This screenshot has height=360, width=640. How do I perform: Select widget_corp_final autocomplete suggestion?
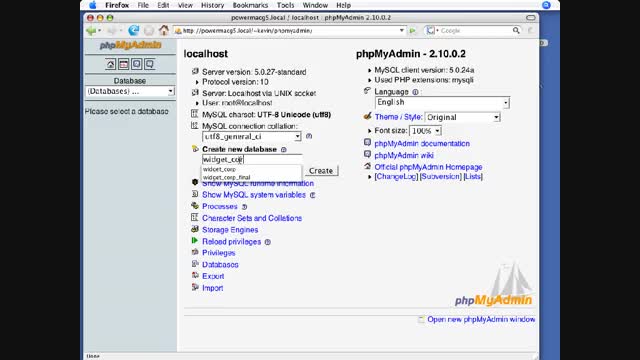coord(251,178)
